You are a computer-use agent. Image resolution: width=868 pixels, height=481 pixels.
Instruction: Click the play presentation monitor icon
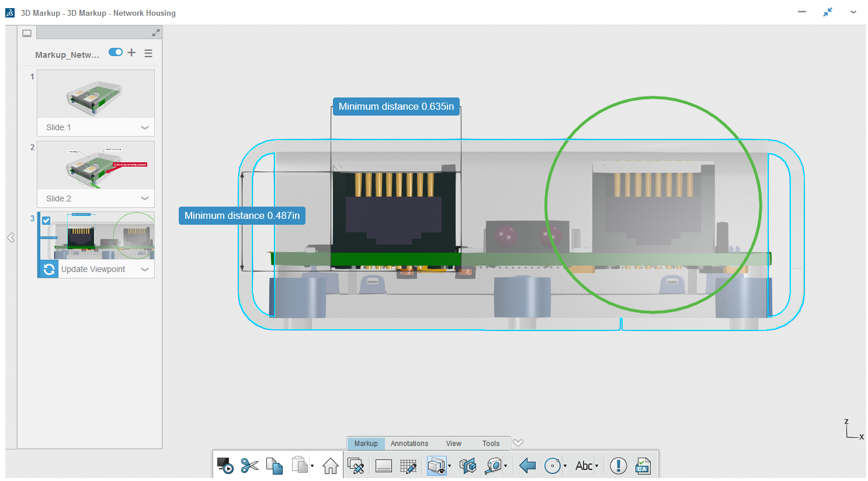pyautogui.click(x=225, y=465)
